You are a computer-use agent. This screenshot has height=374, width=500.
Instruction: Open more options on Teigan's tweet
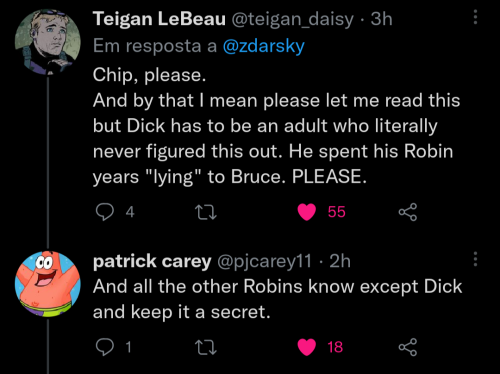[475, 17]
